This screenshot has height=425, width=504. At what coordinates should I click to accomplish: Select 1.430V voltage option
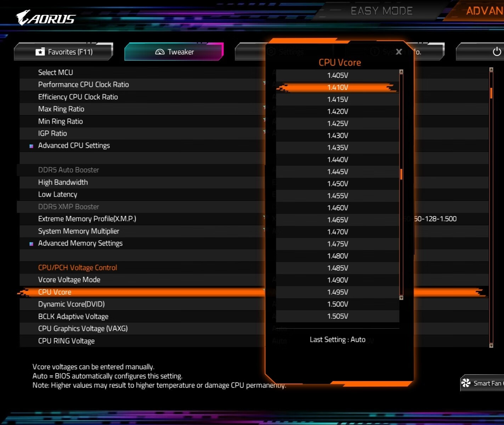pos(338,135)
